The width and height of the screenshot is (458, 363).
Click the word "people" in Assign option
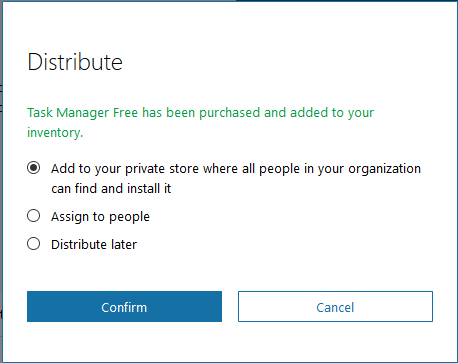coord(129,217)
